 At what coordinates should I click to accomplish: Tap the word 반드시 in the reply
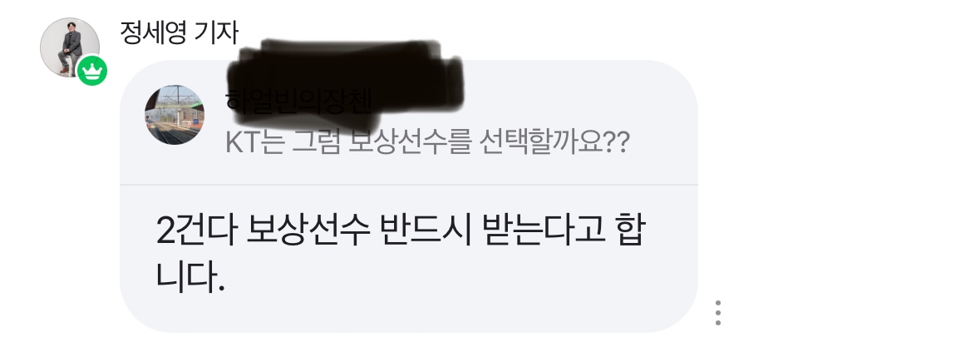click(425, 230)
